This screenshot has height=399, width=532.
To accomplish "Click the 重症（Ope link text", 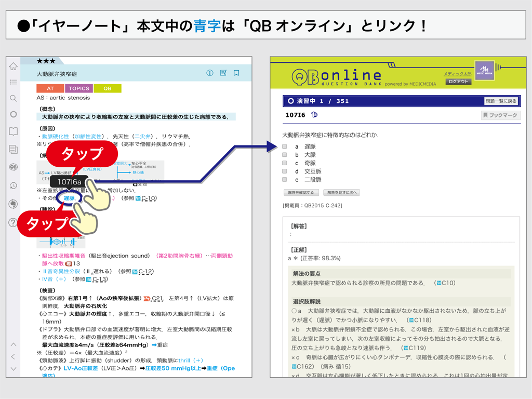I will (221, 368).
